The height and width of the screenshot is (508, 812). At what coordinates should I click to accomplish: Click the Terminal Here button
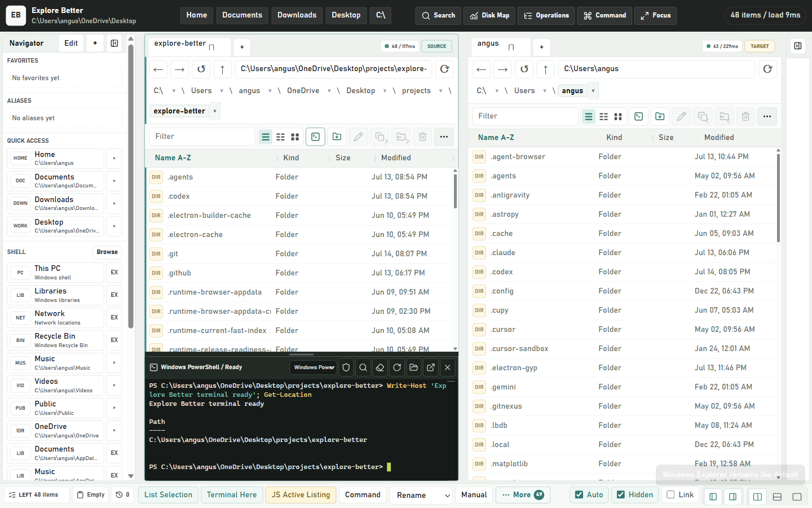point(232,495)
